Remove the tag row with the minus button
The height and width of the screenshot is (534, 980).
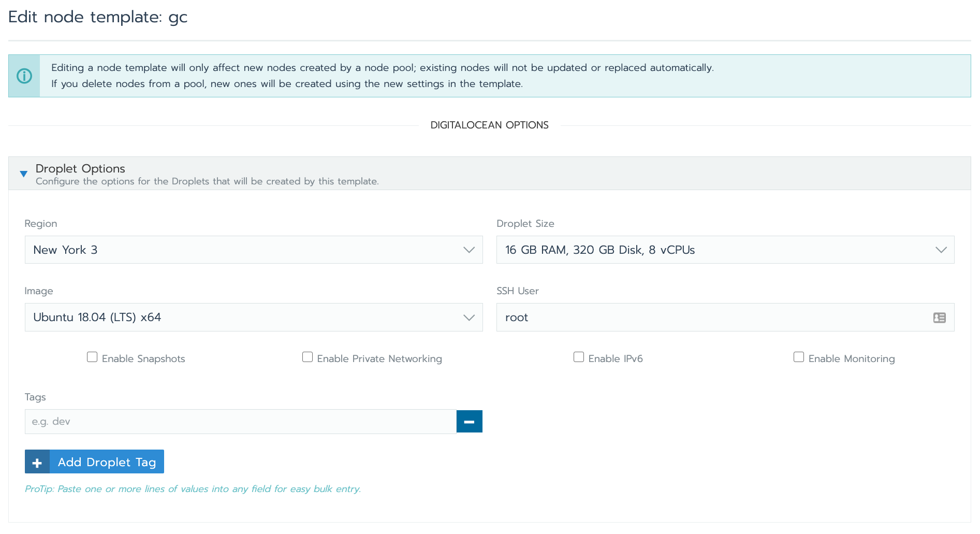coord(469,422)
